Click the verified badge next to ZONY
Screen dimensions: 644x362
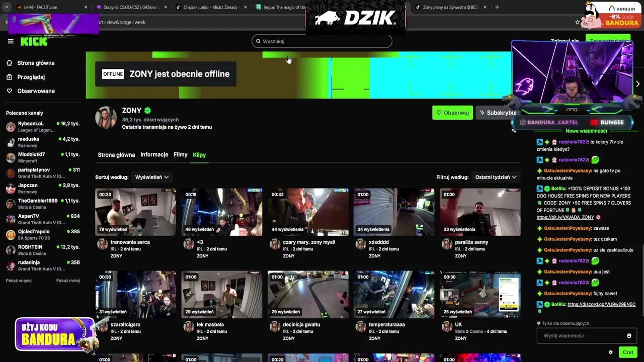click(x=147, y=111)
